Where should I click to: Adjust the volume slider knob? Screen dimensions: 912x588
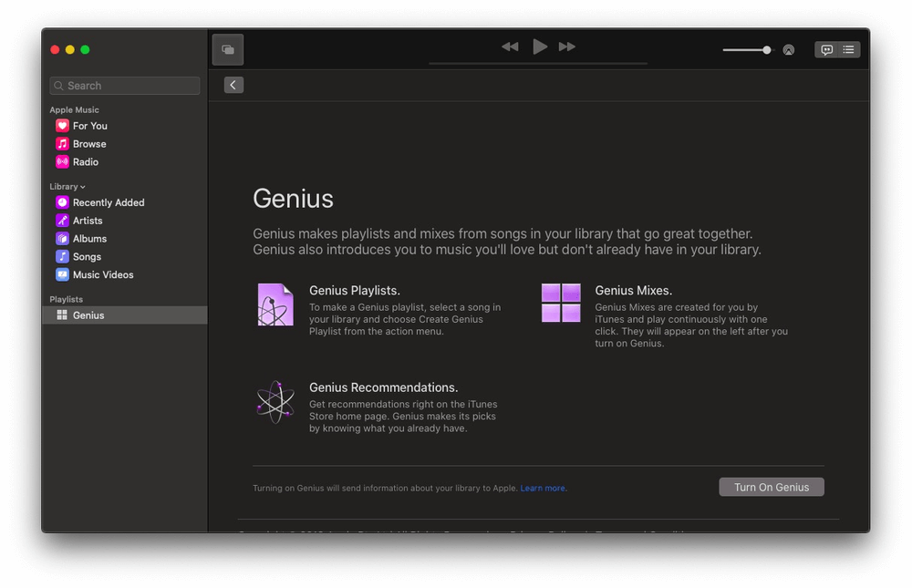tap(767, 50)
